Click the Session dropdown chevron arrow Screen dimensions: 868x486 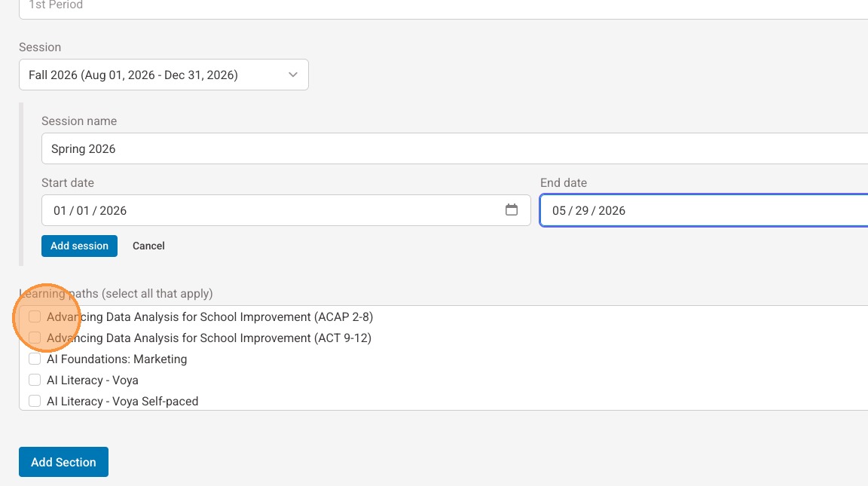pos(293,75)
